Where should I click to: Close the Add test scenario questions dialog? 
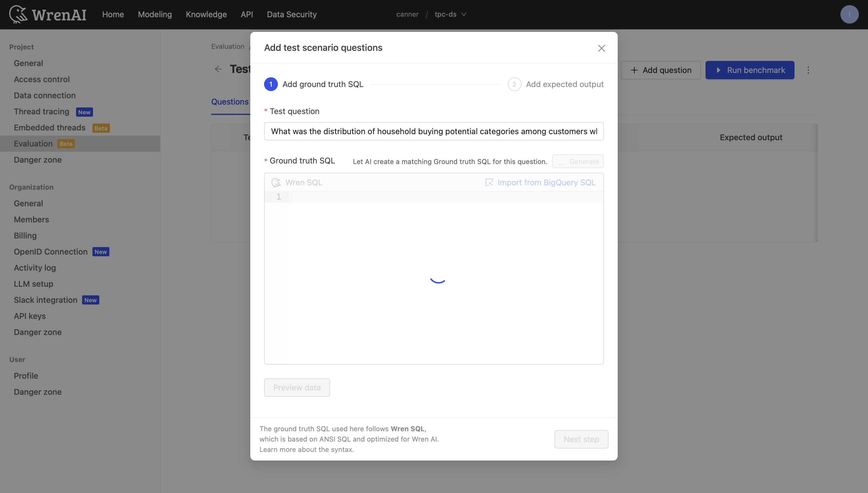click(601, 48)
